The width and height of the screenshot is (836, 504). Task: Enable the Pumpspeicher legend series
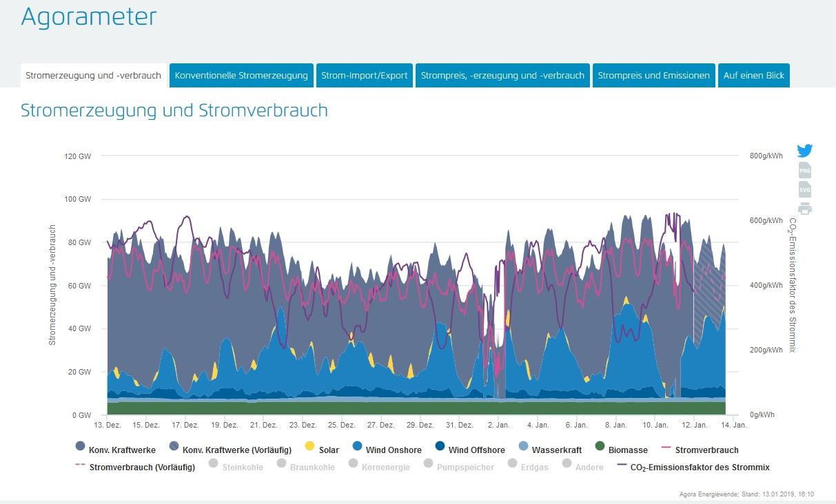point(458,467)
